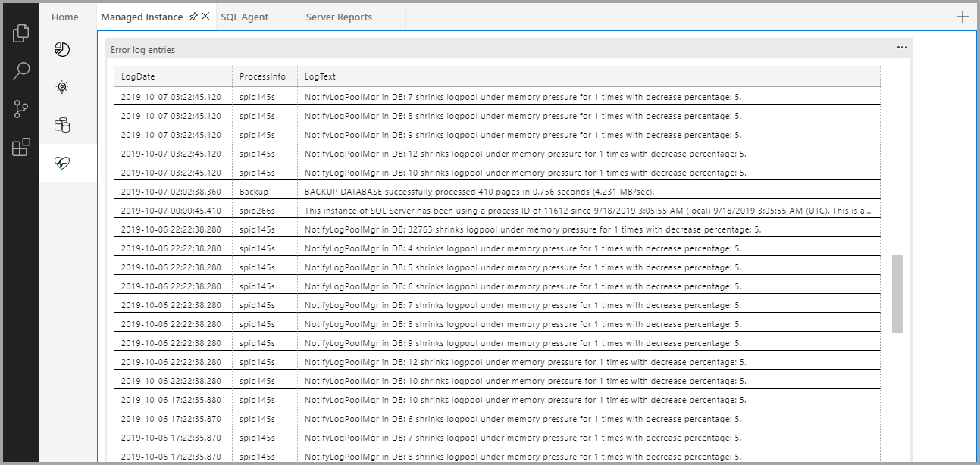The image size is (980, 465).
Task: Open the Connections view in the activity bar
Action: point(20,33)
